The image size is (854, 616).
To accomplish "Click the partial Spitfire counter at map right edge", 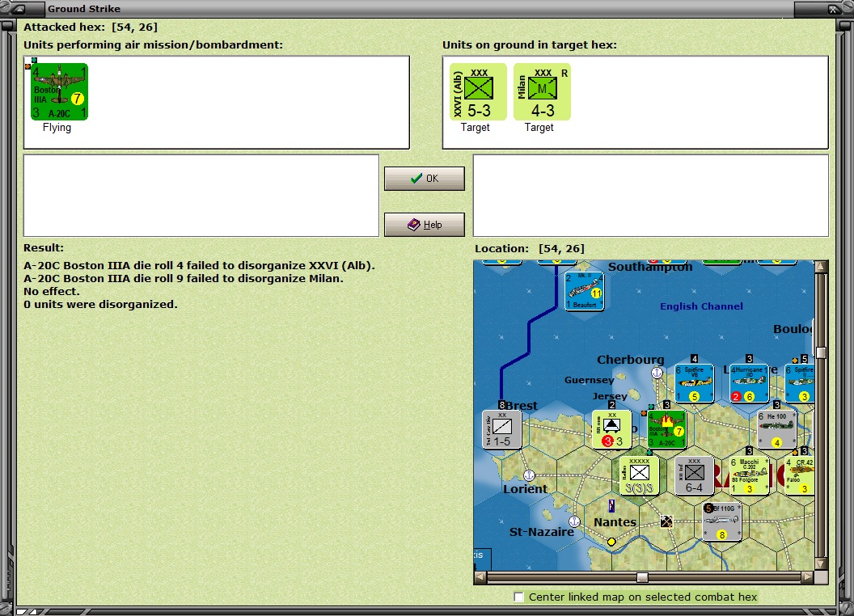I will [x=800, y=384].
